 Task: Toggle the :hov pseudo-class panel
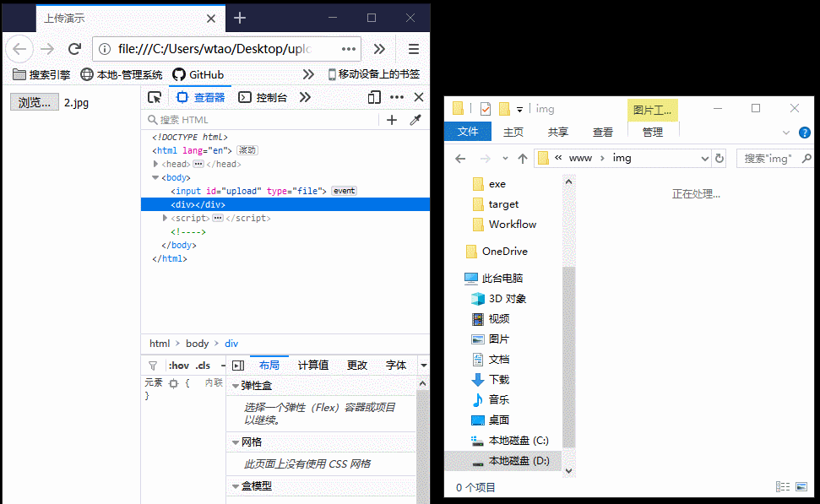tap(179, 366)
